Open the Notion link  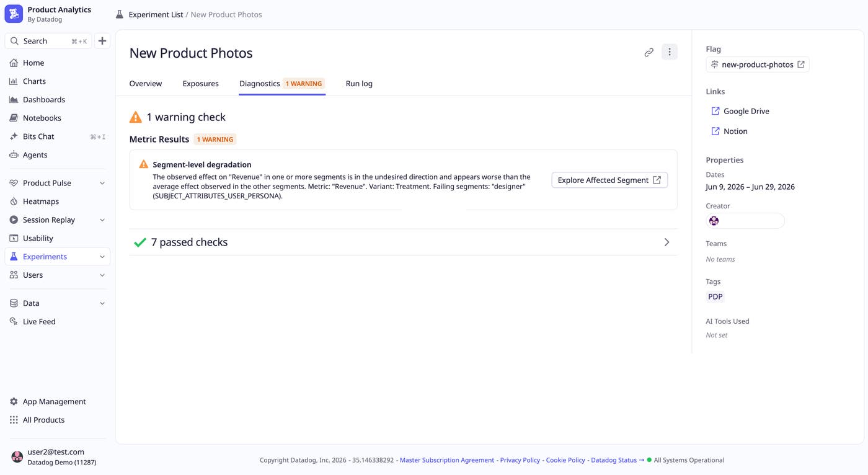click(x=730, y=131)
